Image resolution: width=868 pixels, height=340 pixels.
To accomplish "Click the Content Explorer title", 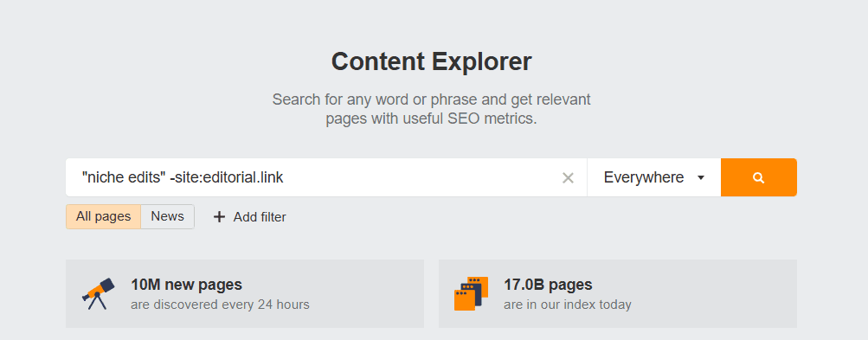I will [x=431, y=61].
